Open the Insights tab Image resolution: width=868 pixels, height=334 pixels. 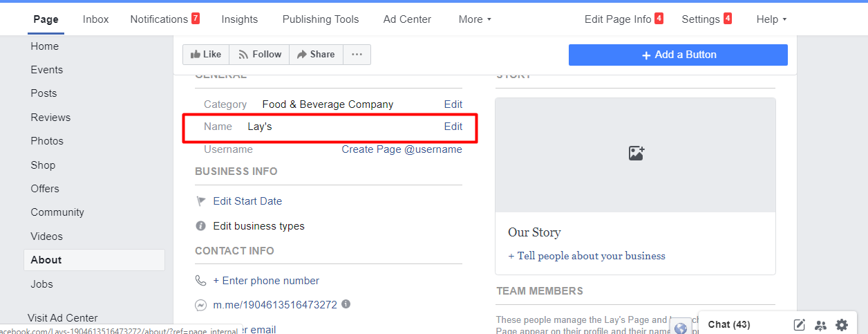coord(240,19)
